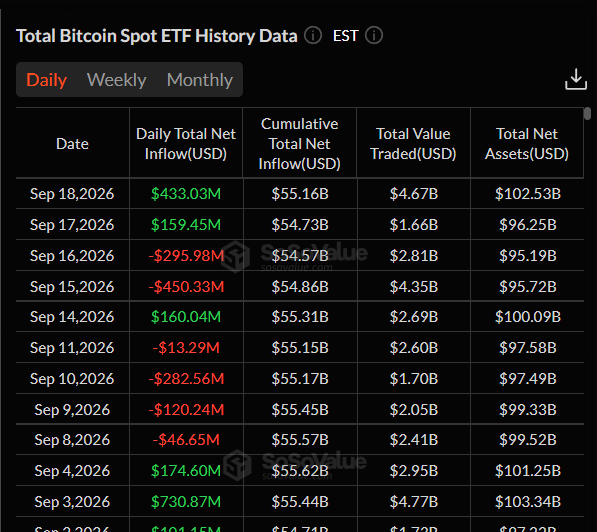Click the $103.34B net assets cell

[527, 502]
